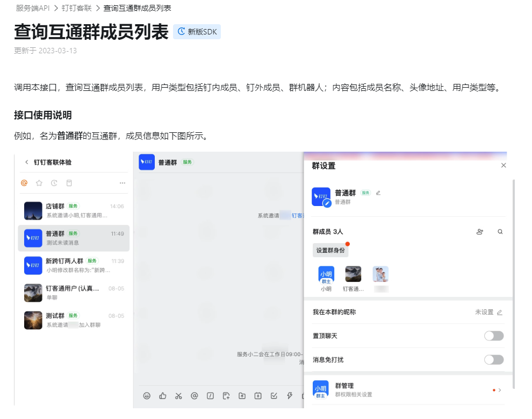Click the add member icon beside 群成员
The height and width of the screenshot is (419, 532).
click(x=480, y=232)
